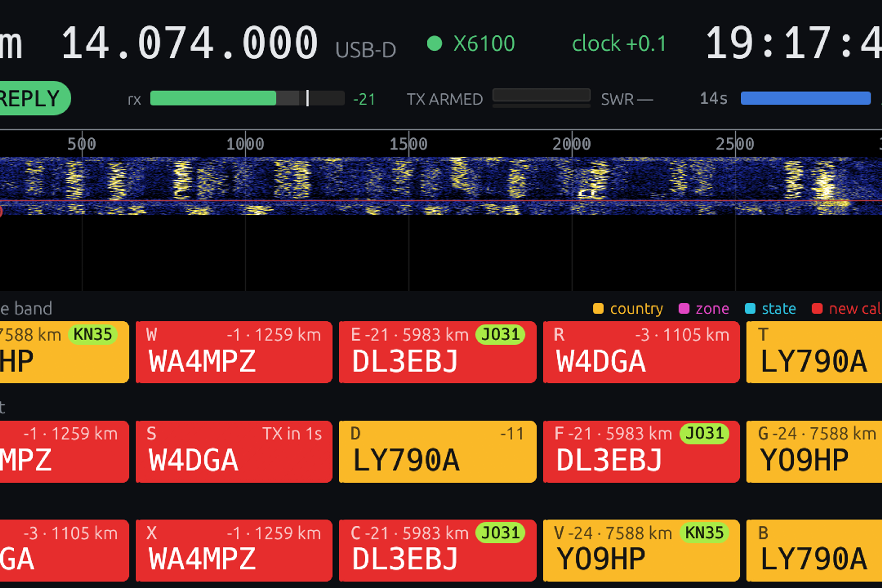Image resolution: width=882 pixels, height=588 pixels.
Task: Click the TX power meter bar
Action: (542, 95)
